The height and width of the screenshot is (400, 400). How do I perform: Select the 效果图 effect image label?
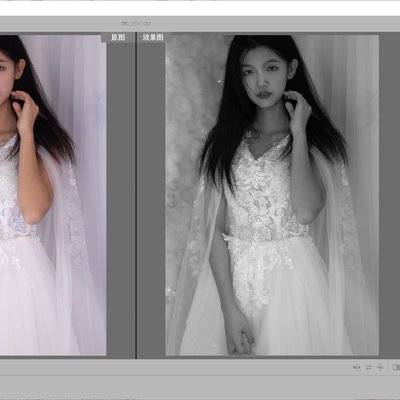153,37
